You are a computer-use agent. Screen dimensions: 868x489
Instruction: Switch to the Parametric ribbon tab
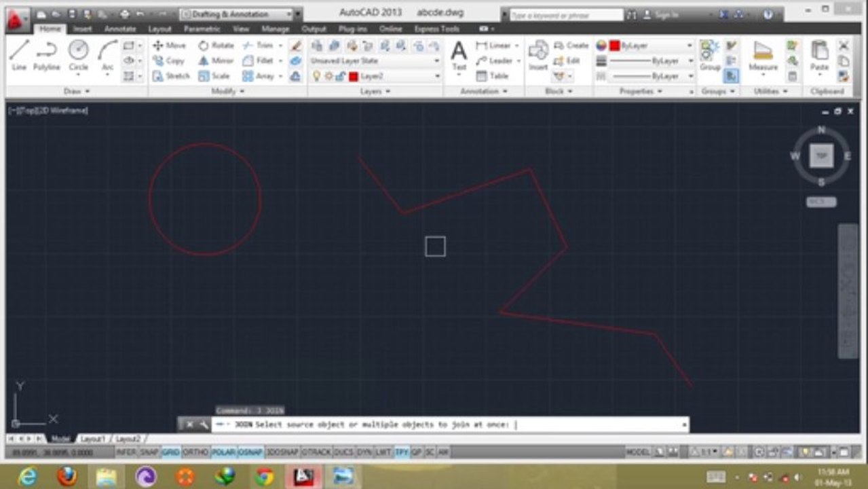pyautogui.click(x=202, y=29)
